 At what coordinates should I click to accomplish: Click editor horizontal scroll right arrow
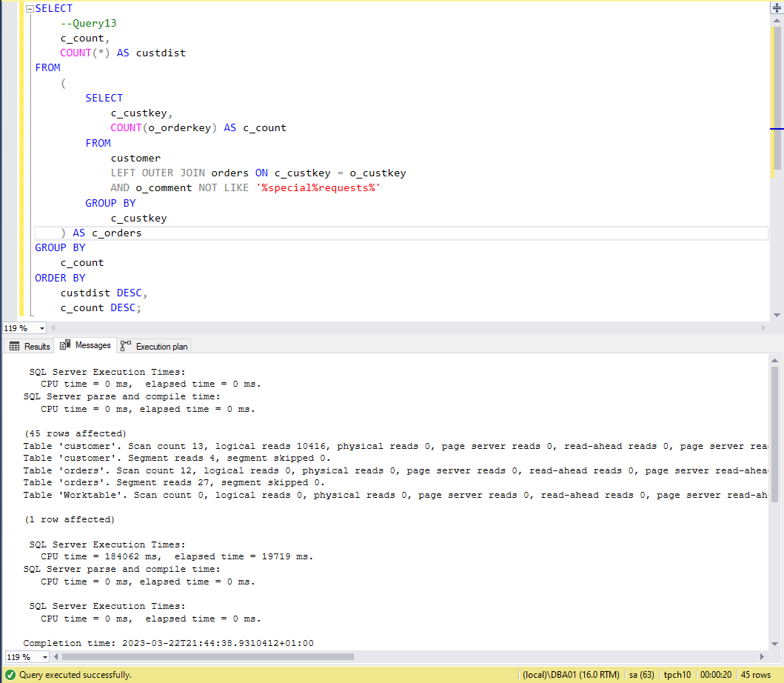[x=763, y=328]
